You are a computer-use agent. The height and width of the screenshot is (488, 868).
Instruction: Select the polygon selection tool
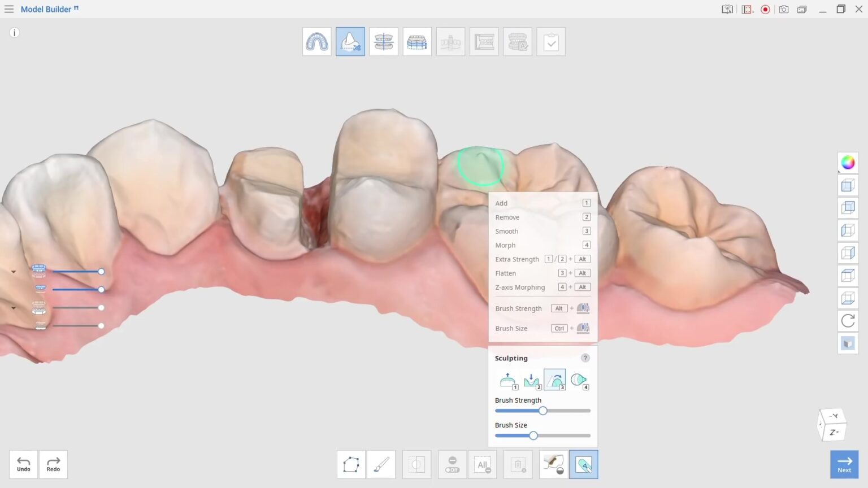click(351, 464)
